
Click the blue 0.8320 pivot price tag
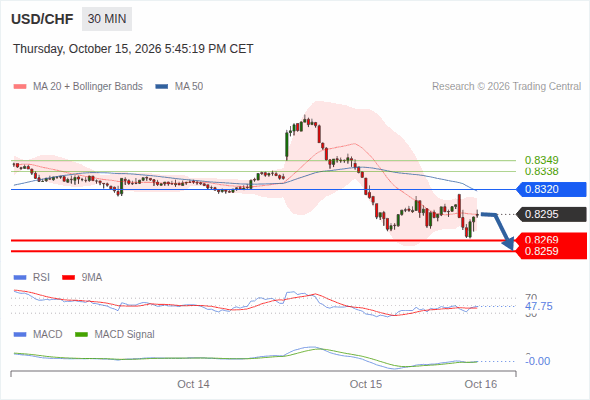[x=551, y=189]
